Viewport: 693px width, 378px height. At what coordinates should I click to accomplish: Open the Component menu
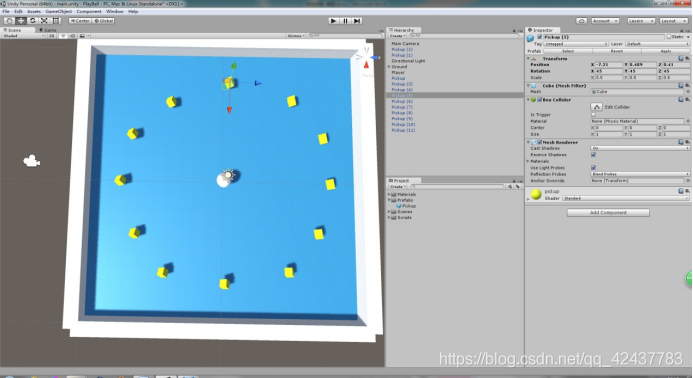(89, 11)
